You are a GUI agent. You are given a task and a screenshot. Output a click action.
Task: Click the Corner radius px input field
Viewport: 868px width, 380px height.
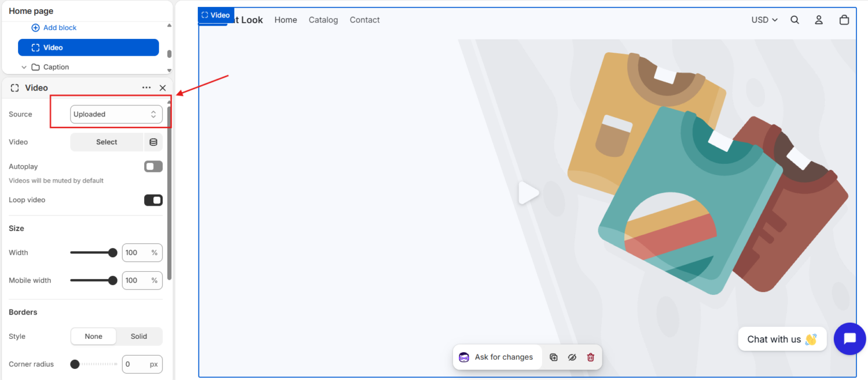click(142, 364)
